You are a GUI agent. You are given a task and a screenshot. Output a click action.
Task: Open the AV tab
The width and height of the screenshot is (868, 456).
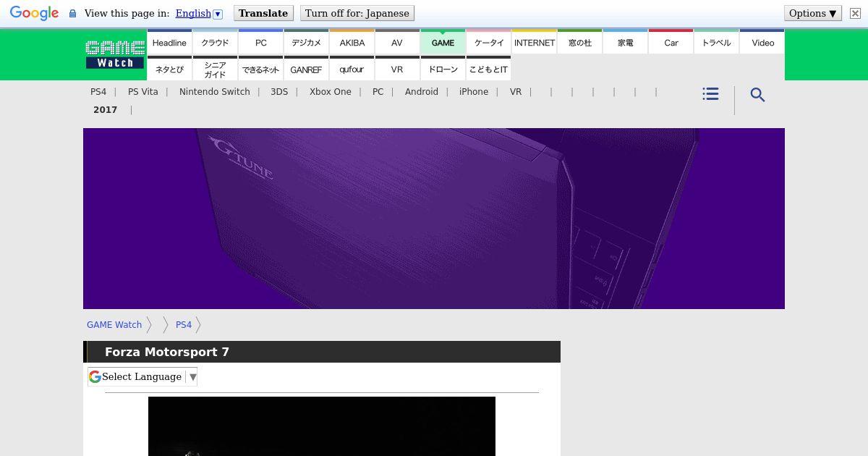397,42
